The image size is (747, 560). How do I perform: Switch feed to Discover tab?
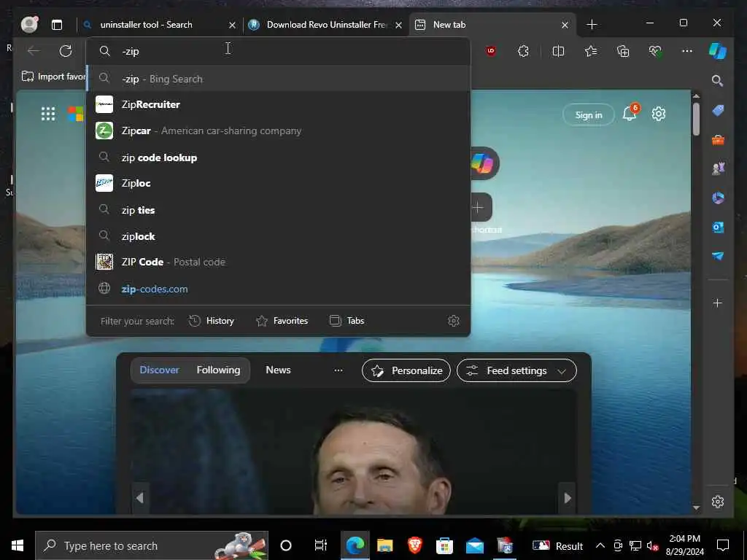coord(159,370)
